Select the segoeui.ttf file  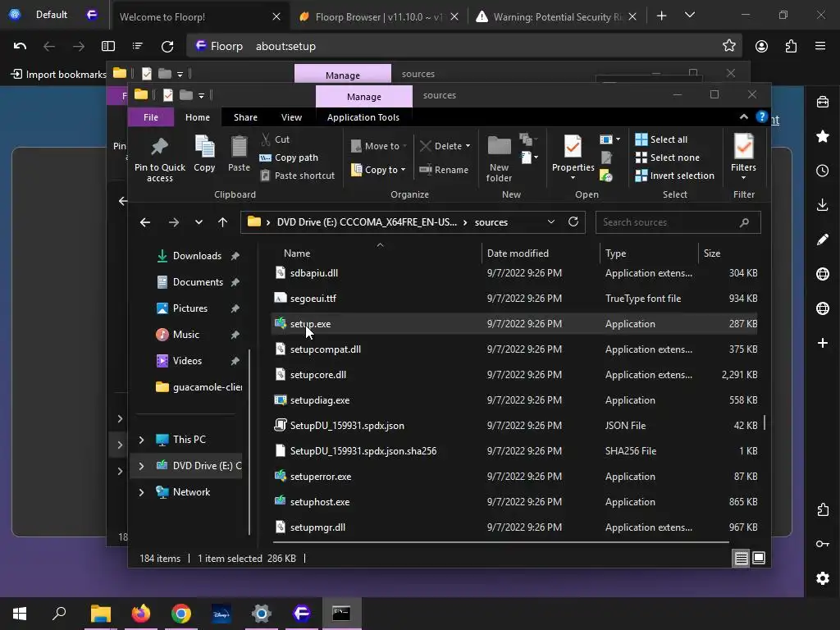pyautogui.click(x=514, y=299)
